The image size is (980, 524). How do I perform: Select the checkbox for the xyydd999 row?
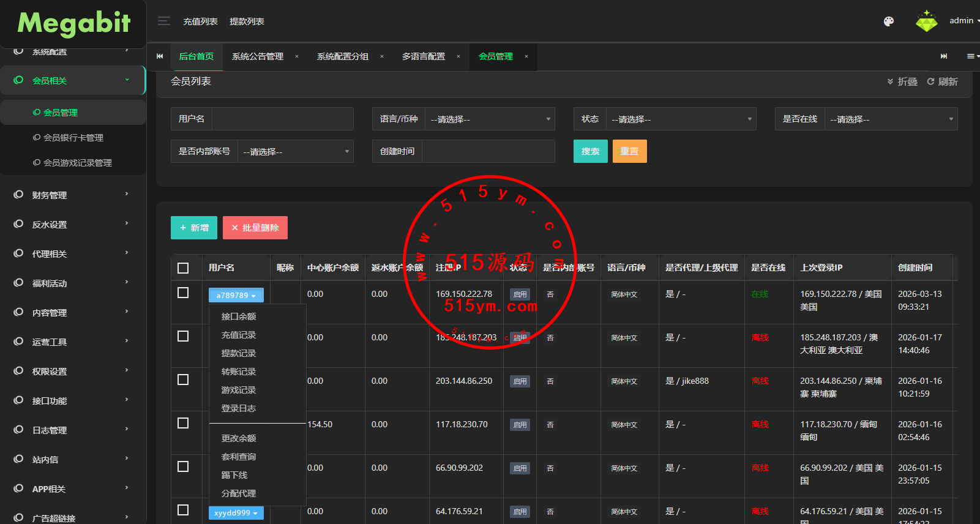click(x=183, y=510)
